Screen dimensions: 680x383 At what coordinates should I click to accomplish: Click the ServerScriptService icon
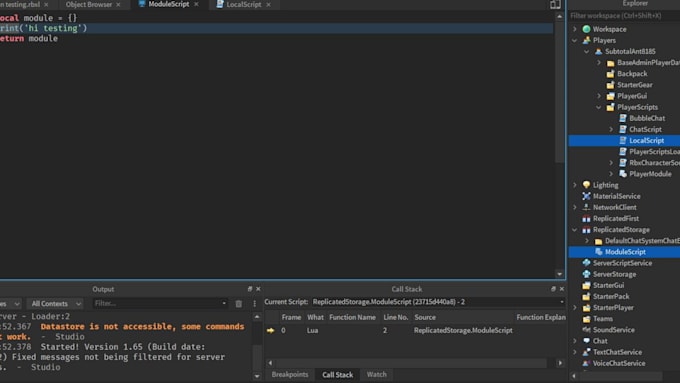tap(586, 263)
